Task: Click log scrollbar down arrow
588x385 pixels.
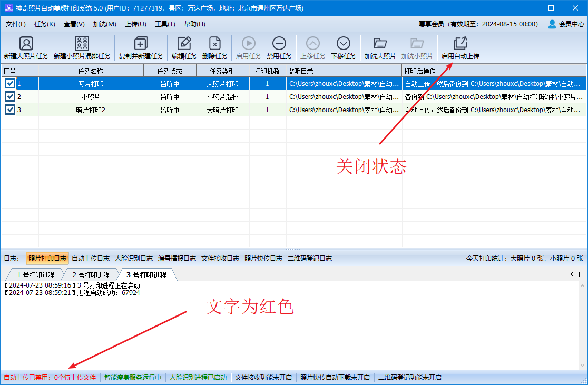Action: point(582,365)
